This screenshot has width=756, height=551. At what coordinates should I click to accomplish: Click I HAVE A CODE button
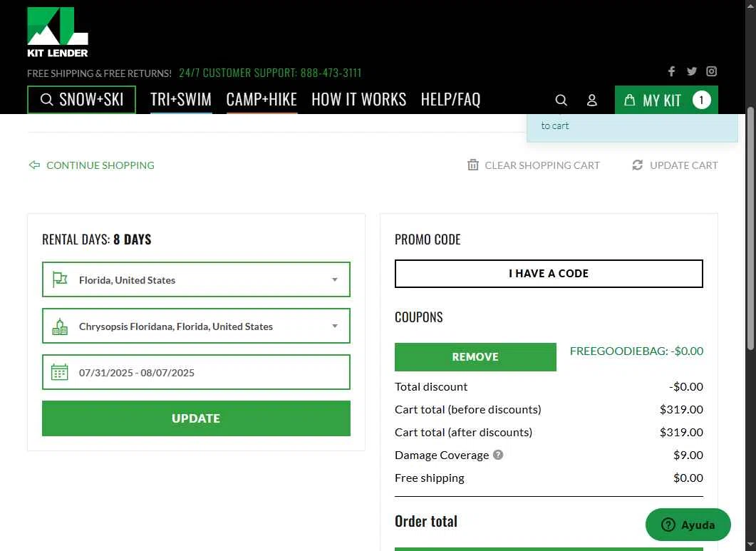coord(549,274)
